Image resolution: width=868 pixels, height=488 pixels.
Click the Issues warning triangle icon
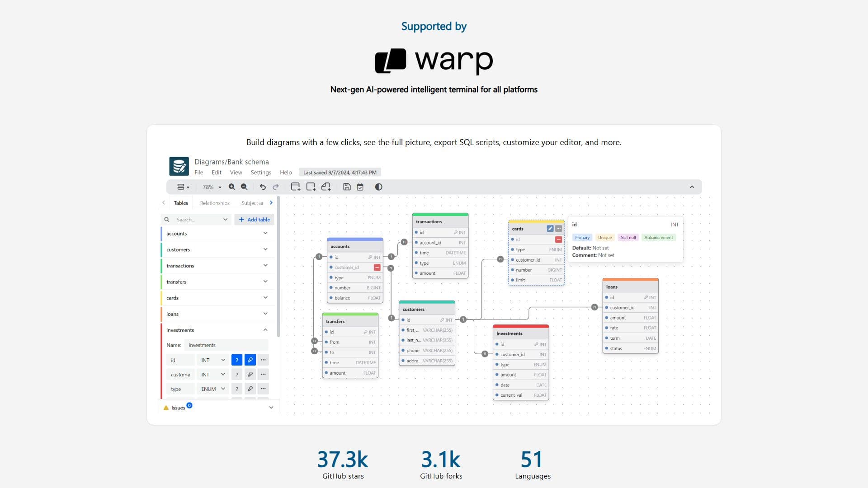tap(166, 408)
